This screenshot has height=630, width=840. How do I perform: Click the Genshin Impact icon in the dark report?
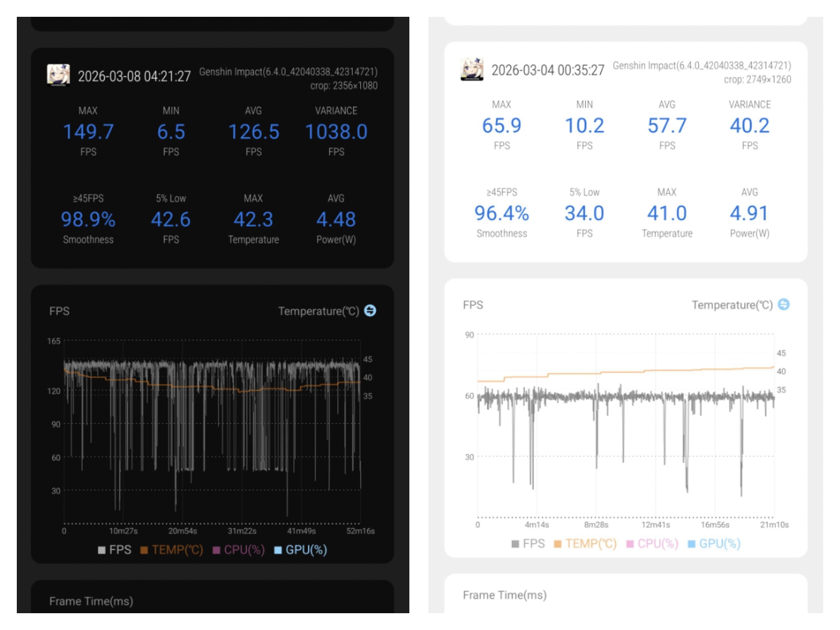(x=58, y=75)
